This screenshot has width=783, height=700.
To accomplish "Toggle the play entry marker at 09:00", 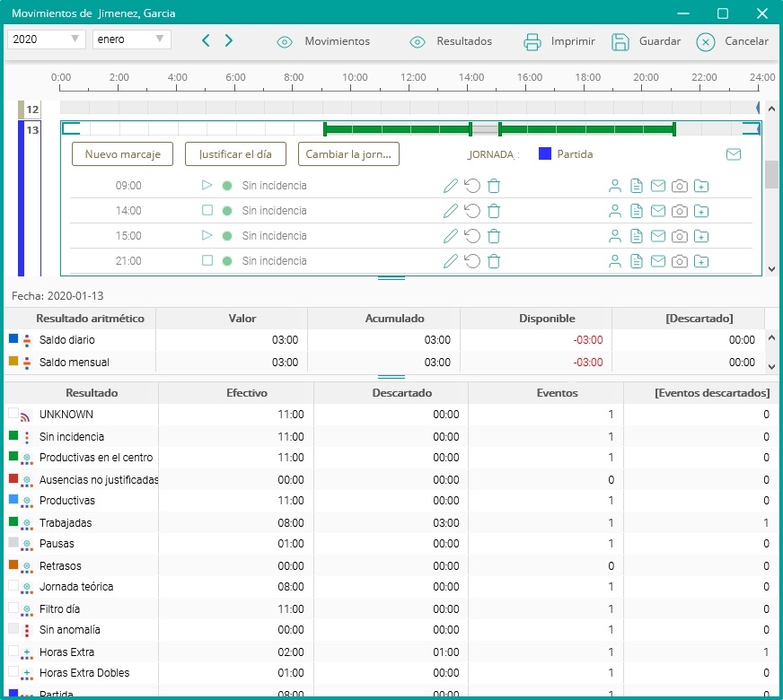I will coord(207,186).
